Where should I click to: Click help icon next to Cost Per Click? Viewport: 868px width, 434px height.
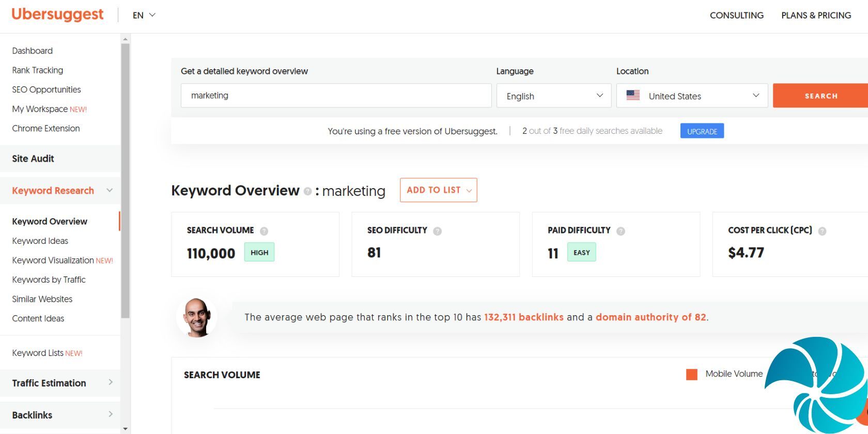[822, 231]
